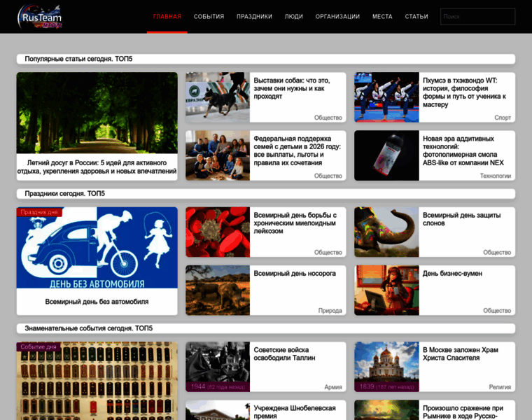The height and width of the screenshot is (420, 532).
Task: Open article Выставки собак: что это
Action: [x=291, y=88]
